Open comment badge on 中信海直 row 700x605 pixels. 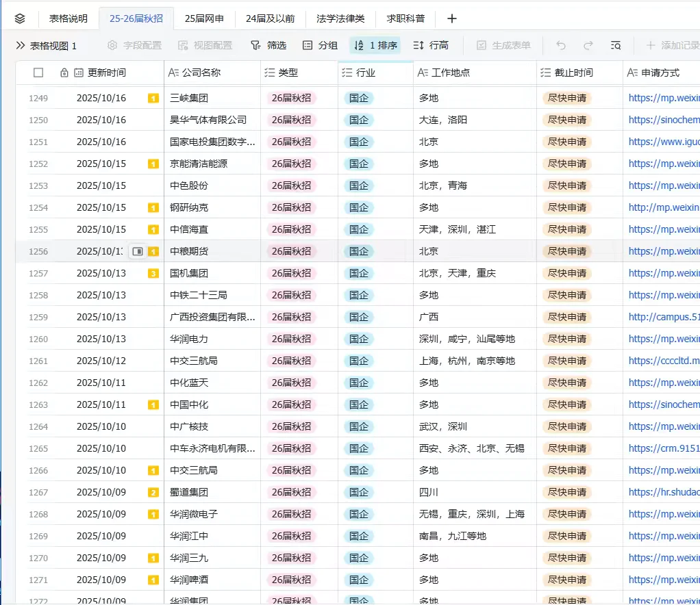(x=153, y=230)
